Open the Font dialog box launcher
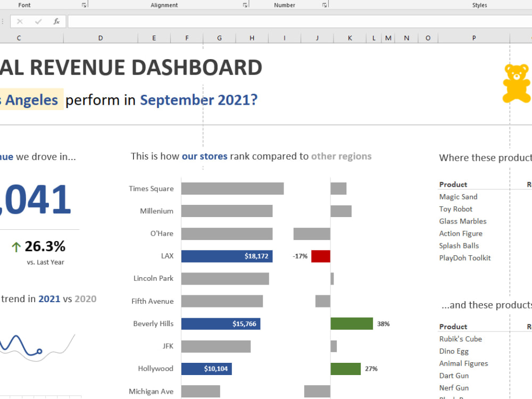This screenshot has width=532, height=399. (x=83, y=4)
